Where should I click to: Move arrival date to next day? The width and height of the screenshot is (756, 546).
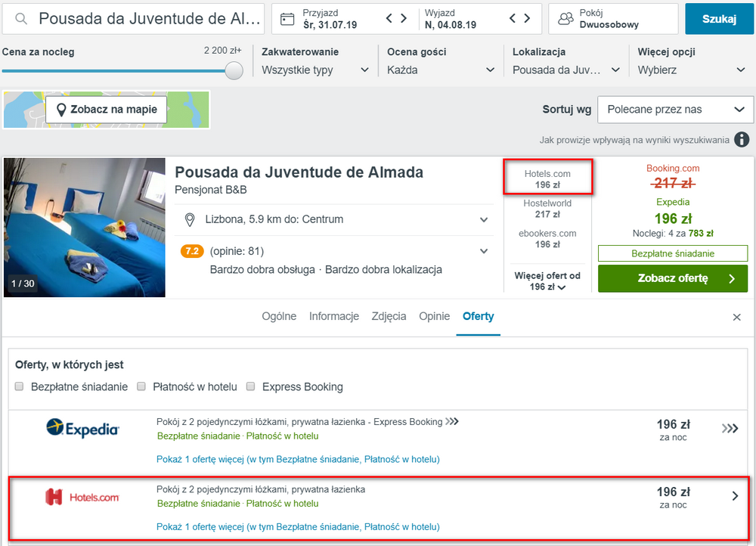tap(404, 18)
